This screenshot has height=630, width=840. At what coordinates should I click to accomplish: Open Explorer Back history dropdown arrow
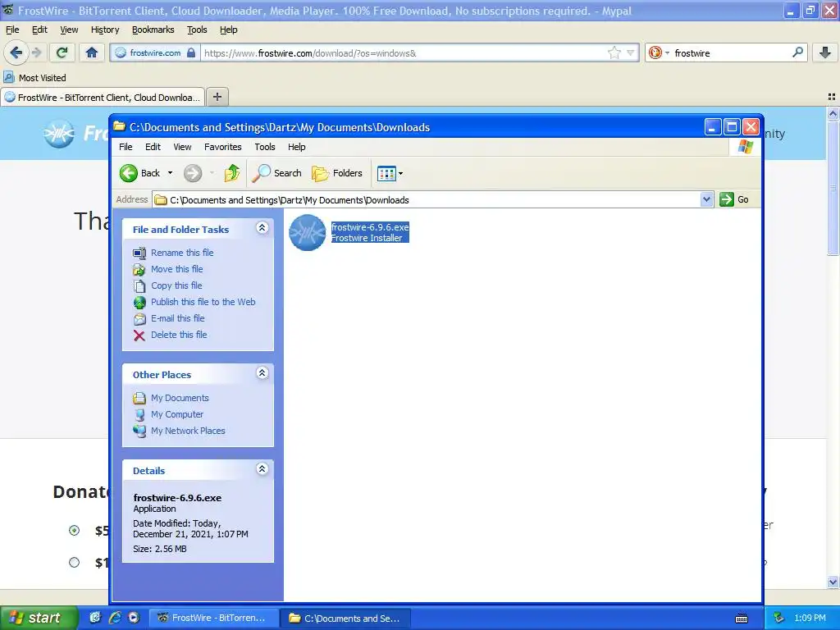point(170,173)
